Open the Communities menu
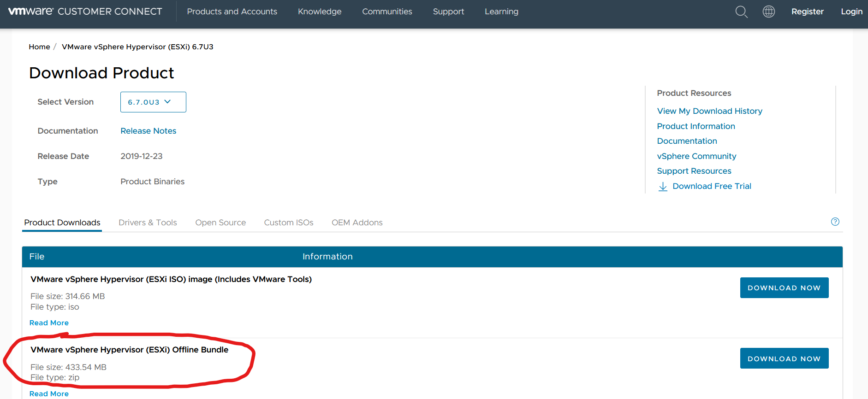 coord(387,12)
